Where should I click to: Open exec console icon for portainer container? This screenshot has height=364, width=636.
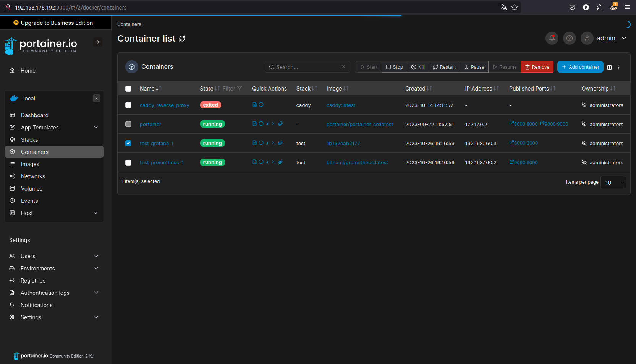[x=274, y=124]
